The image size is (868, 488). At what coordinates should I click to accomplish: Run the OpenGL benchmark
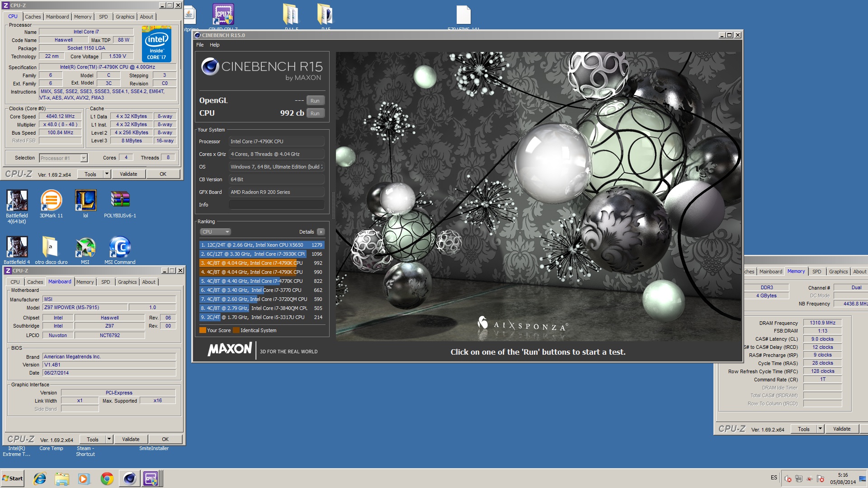coord(315,101)
